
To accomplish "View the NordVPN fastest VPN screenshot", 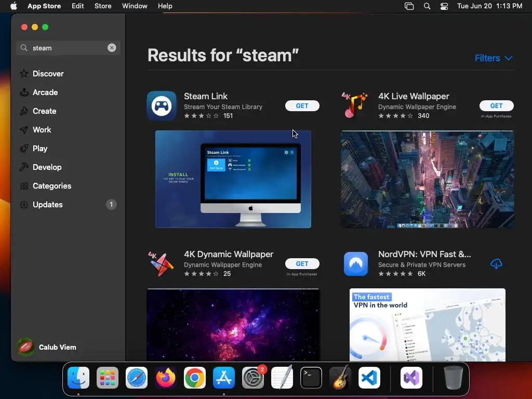I will tap(427, 325).
